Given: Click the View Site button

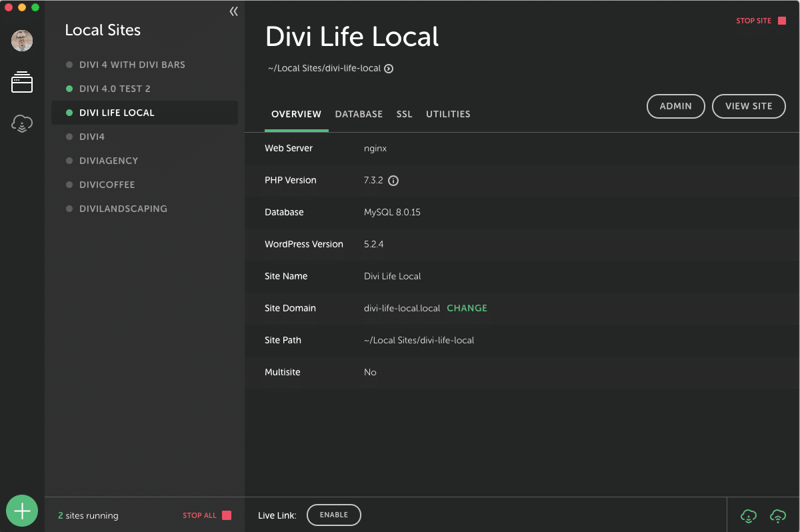Looking at the screenshot, I should click(x=749, y=106).
